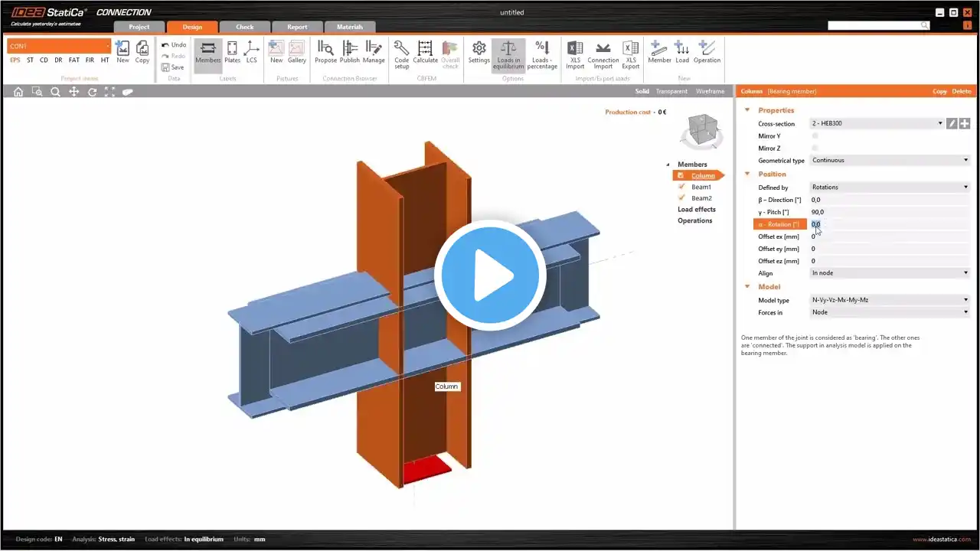Screen dimensions: 980x551
Task: Open Code setup
Action: tap(402, 54)
